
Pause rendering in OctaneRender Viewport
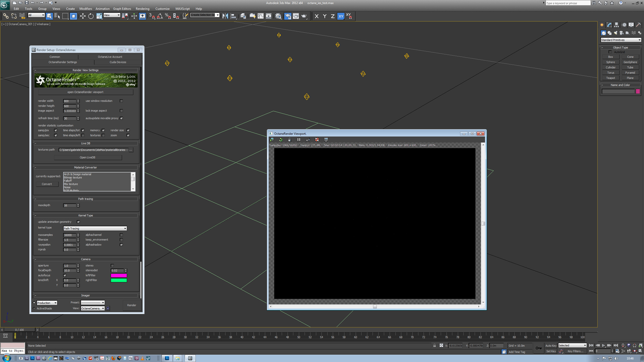[299, 140]
